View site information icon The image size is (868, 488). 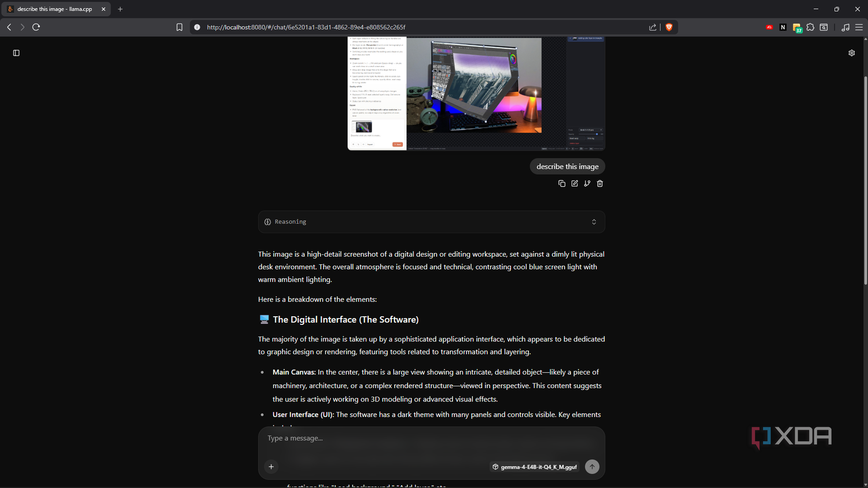tap(197, 27)
